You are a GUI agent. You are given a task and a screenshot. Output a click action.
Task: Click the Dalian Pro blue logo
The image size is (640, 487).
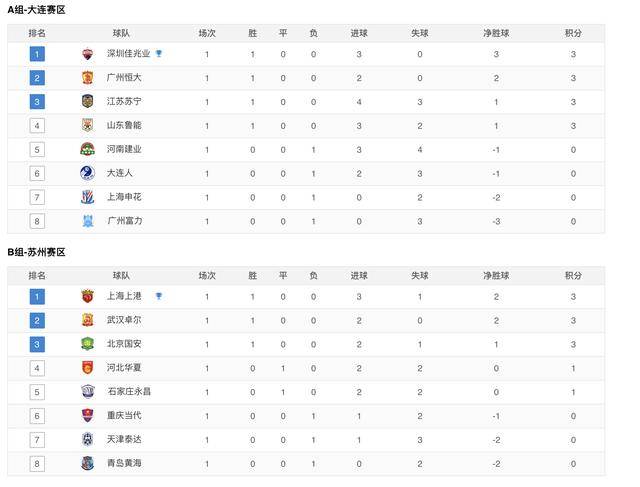pos(87,173)
